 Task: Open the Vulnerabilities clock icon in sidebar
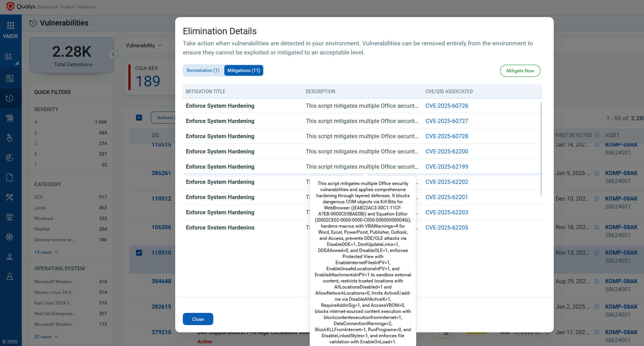pos(10,98)
